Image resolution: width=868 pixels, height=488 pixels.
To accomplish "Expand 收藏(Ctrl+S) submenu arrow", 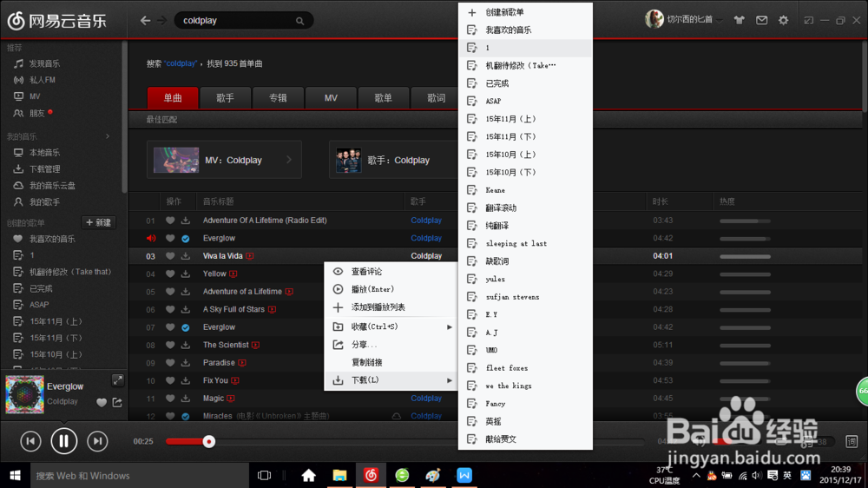I will (x=449, y=327).
